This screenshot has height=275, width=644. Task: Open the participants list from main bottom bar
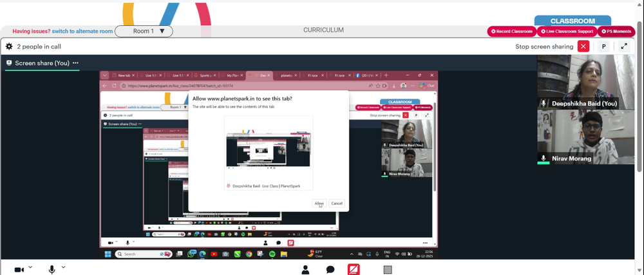[305, 270]
